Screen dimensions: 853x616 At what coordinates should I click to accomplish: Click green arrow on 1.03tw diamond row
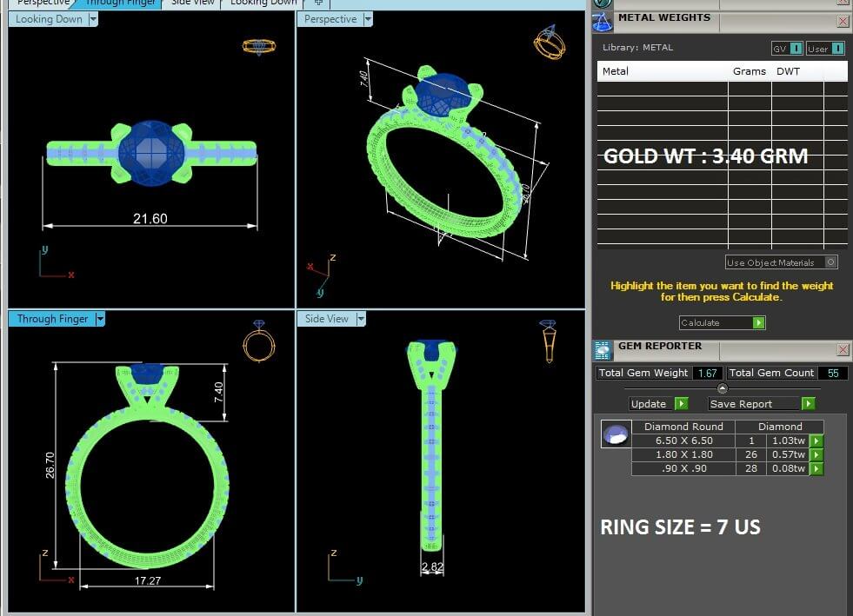point(816,441)
